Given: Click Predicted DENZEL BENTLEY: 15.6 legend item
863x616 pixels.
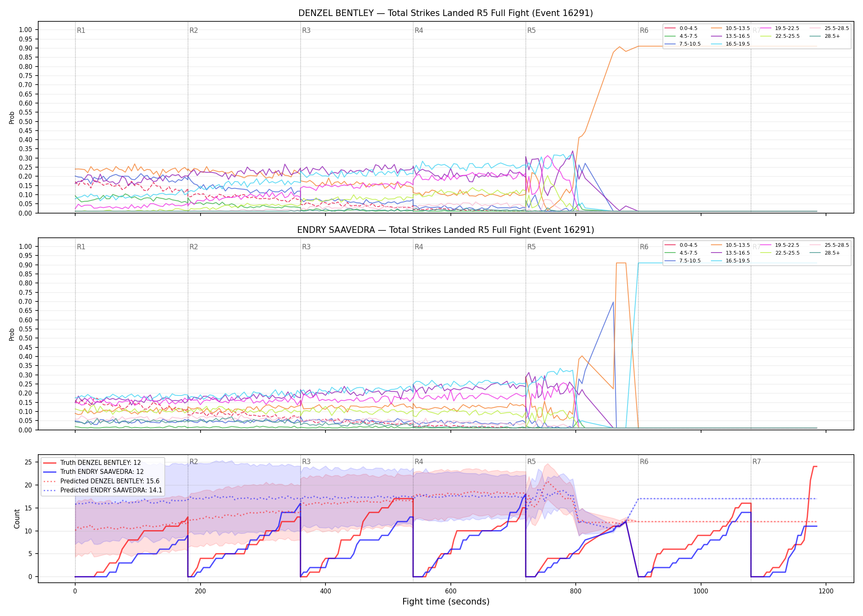Looking at the screenshot, I should click(101, 481).
